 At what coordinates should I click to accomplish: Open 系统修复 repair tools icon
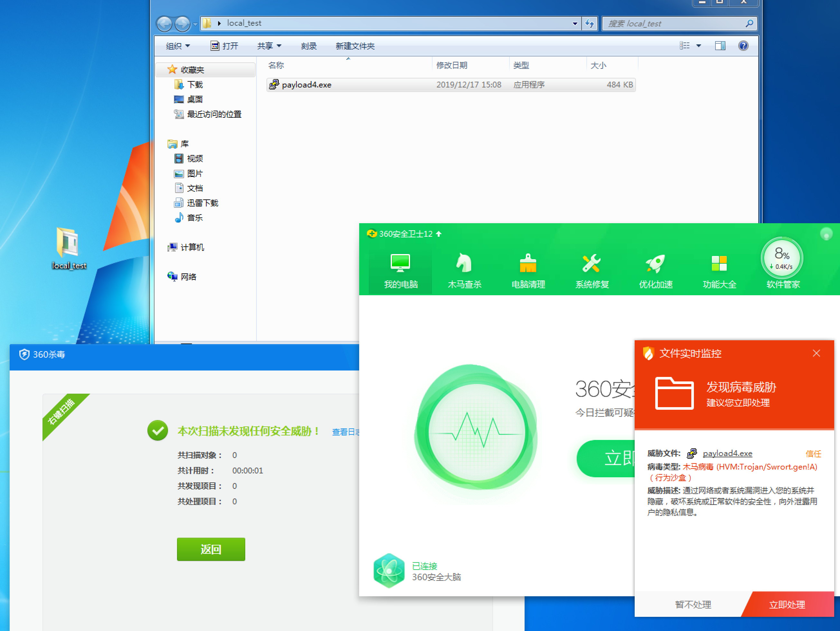(x=592, y=263)
